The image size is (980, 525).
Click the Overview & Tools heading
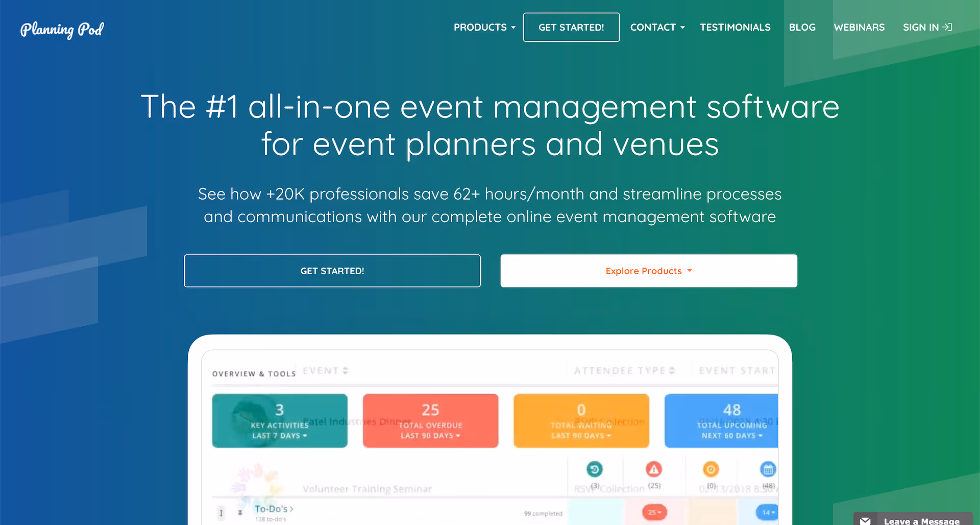point(254,374)
